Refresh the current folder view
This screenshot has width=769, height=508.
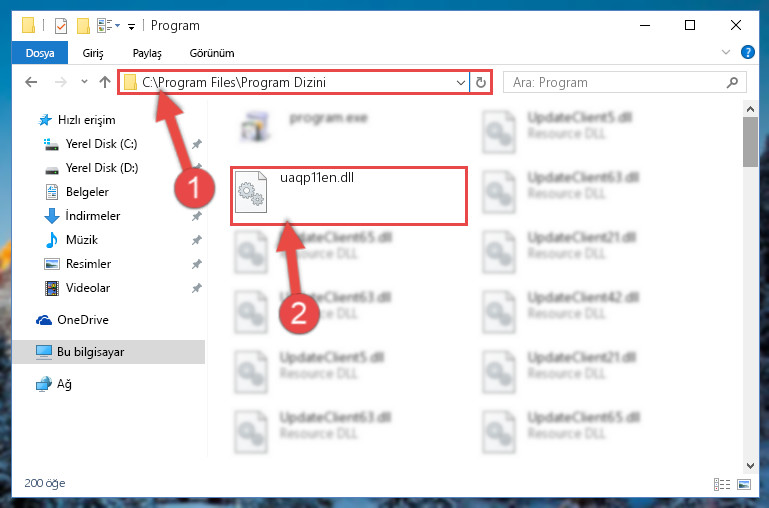tap(481, 82)
